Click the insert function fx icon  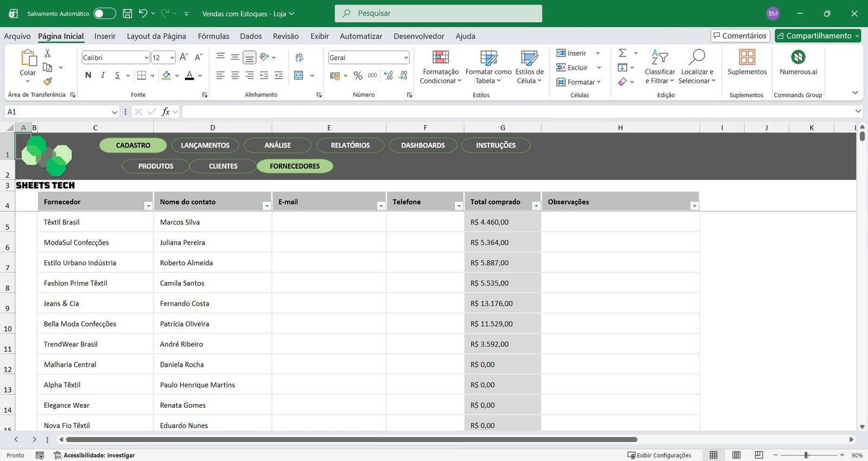click(165, 112)
